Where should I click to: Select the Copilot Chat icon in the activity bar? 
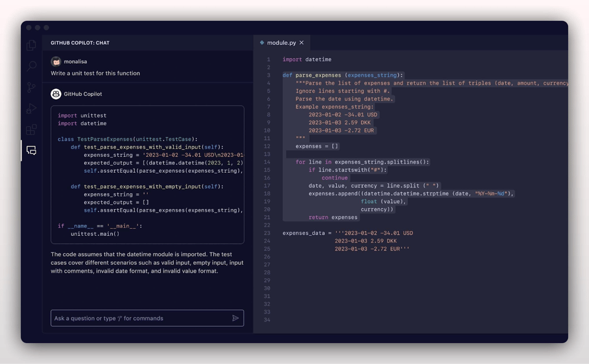click(31, 150)
